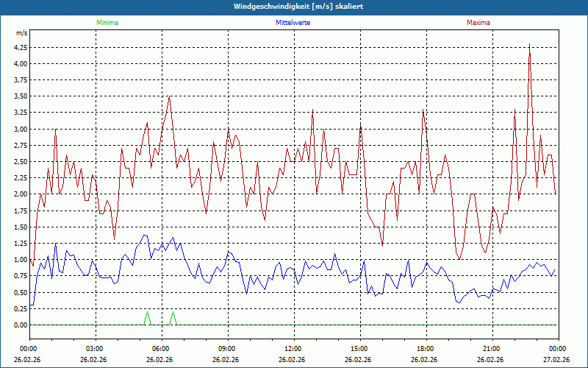
Task: Click the 0,00 y-axis value
Action: pyautogui.click(x=21, y=325)
